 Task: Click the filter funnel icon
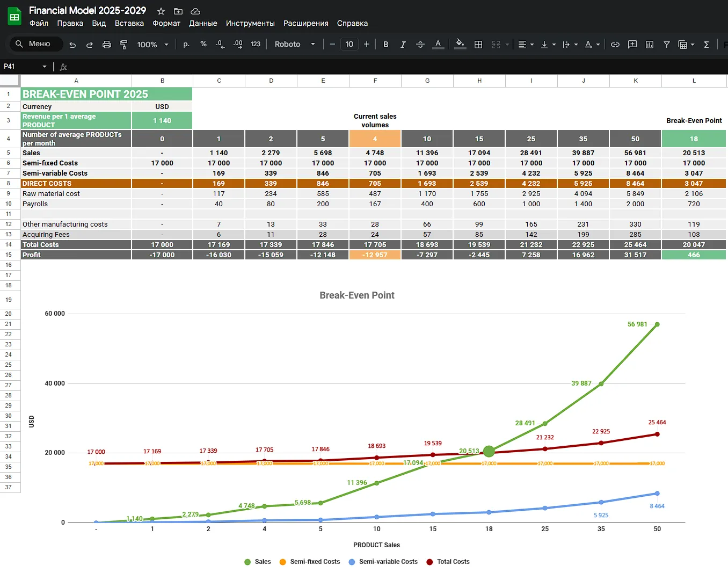tap(667, 45)
